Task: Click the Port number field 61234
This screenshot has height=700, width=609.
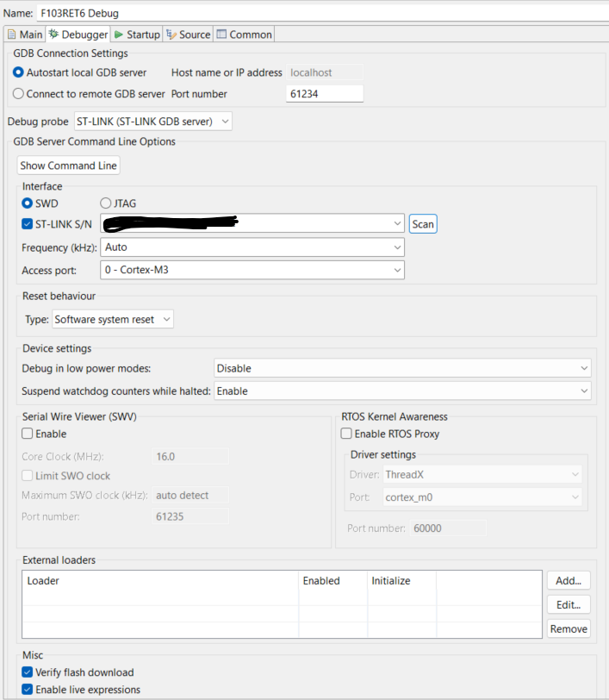Action: 324,94
